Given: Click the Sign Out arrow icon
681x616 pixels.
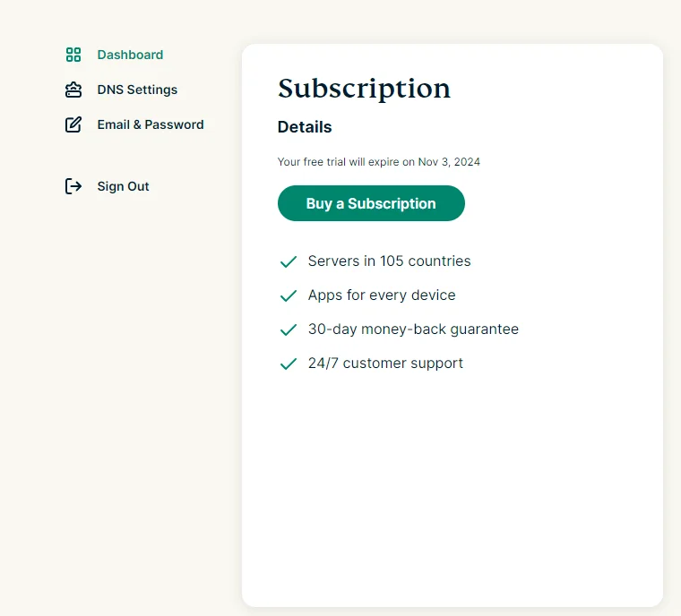Looking at the screenshot, I should (73, 186).
